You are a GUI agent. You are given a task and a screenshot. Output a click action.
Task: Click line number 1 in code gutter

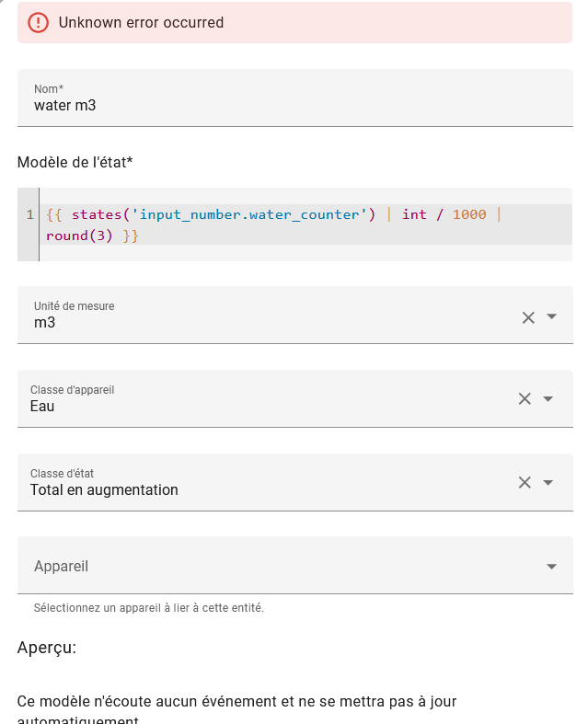click(x=30, y=214)
